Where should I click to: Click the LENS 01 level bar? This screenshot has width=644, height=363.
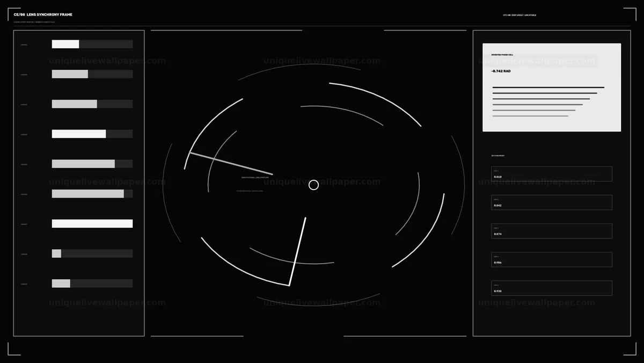92,44
